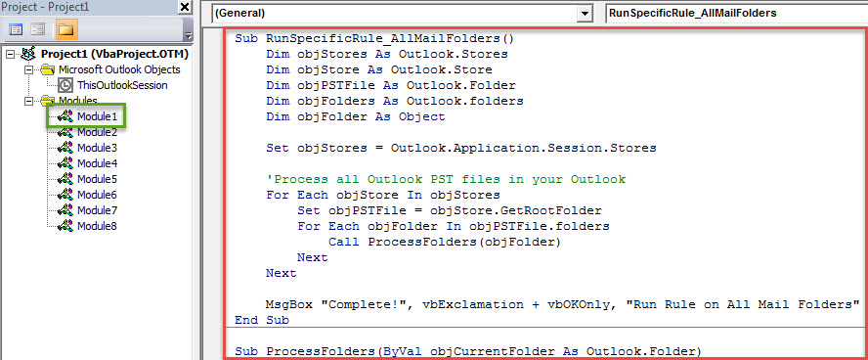Select Module8 in the project tree

(97, 226)
